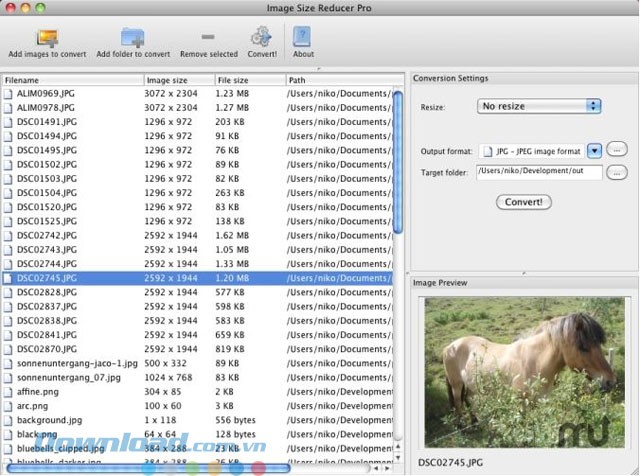Click the file icon beside DSC02870.JPG
640x476 pixels.
(9, 349)
